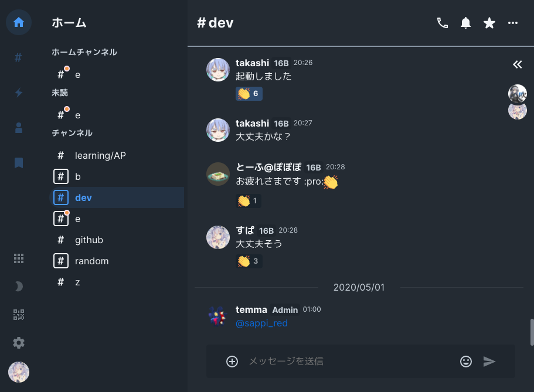Open the users person icon tab

(18, 128)
